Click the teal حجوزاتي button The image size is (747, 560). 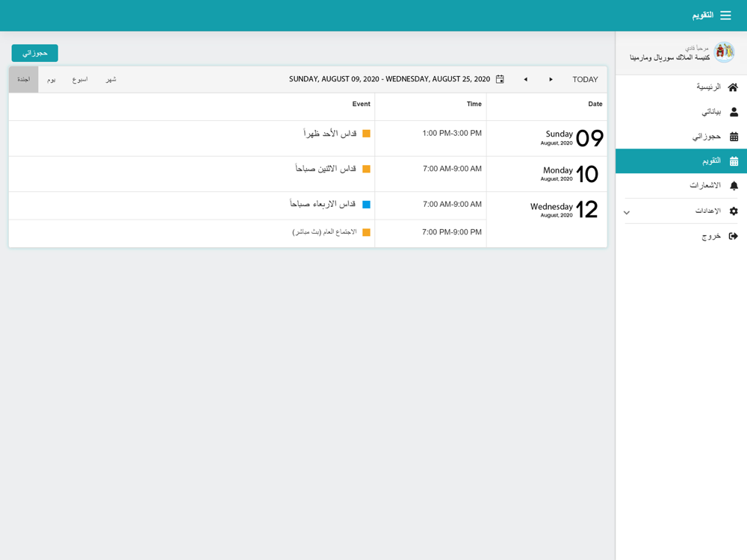(35, 53)
